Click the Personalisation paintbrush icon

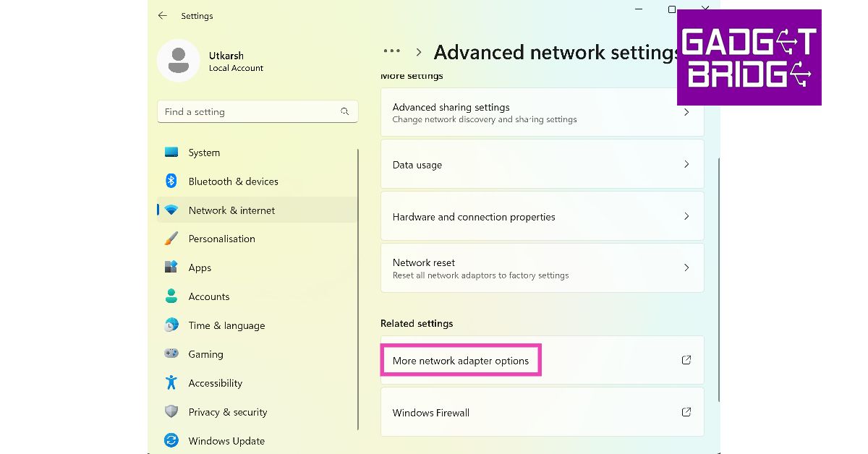point(171,239)
